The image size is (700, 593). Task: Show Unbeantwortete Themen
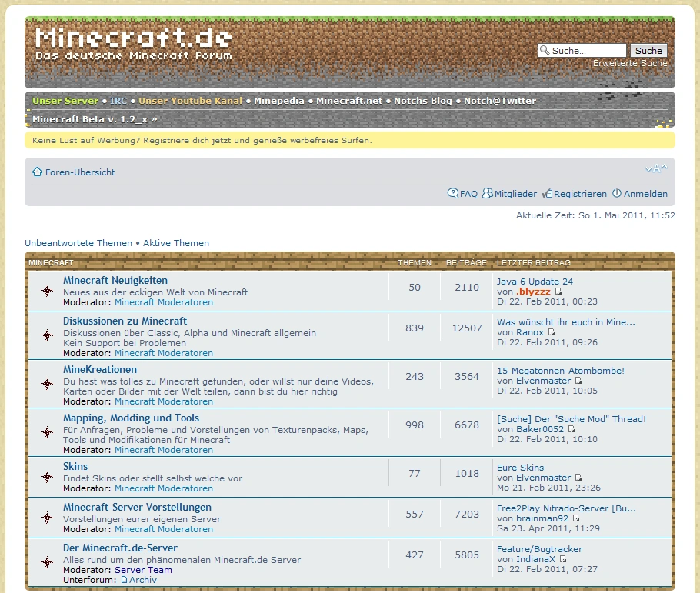pyautogui.click(x=78, y=243)
